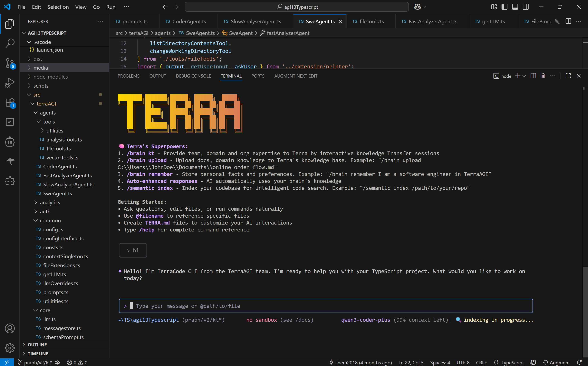This screenshot has height=366, width=588.
Task: Expand the OUTLINE section
Action: [37, 344]
